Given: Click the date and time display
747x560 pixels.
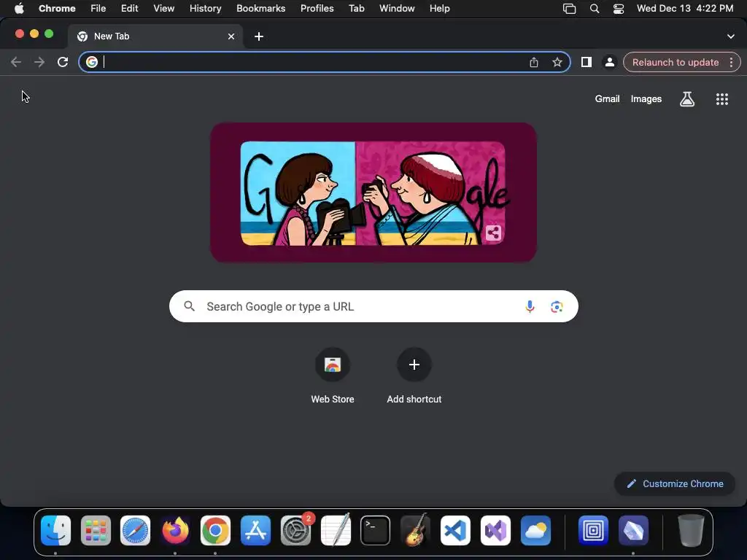Looking at the screenshot, I should coord(685,9).
